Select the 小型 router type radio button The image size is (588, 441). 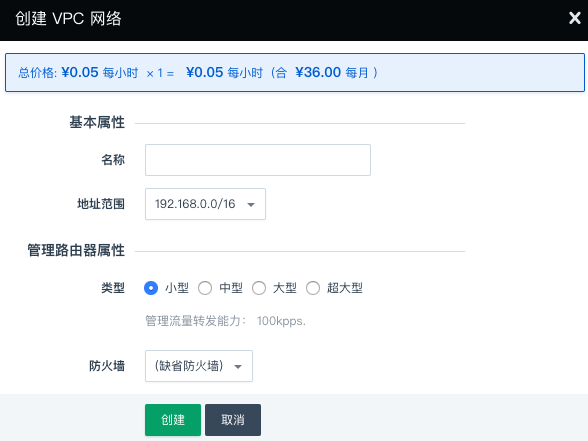(x=151, y=288)
